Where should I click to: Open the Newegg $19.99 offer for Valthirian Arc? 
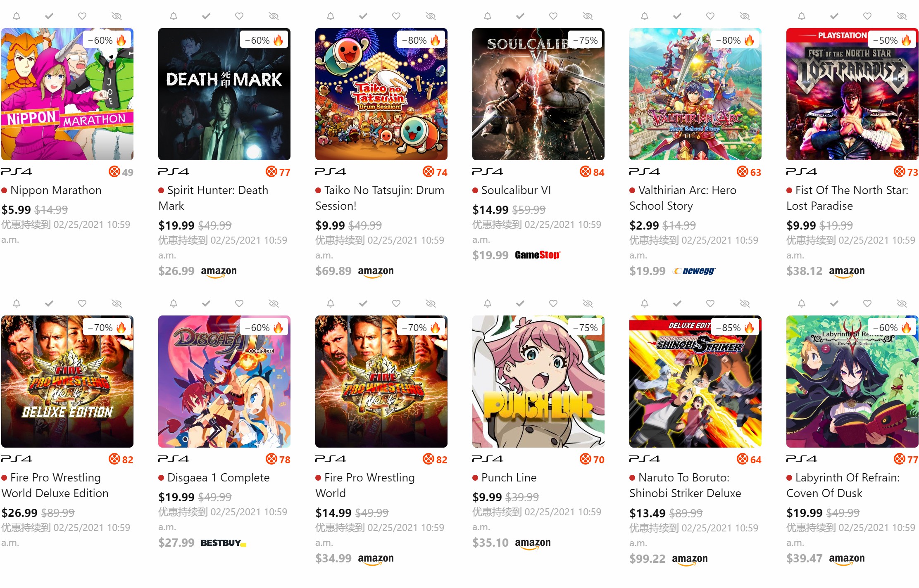672,271
